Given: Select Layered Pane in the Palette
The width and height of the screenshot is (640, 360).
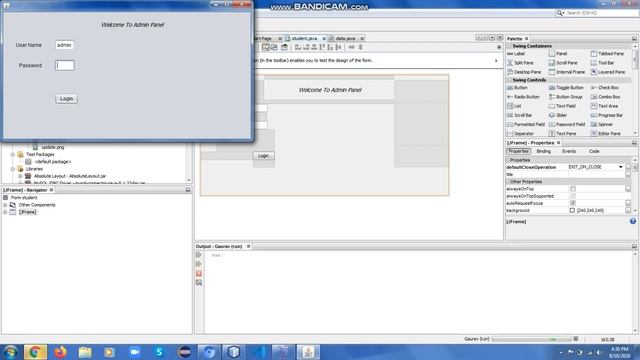Looking at the screenshot, I should click(x=608, y=72).
